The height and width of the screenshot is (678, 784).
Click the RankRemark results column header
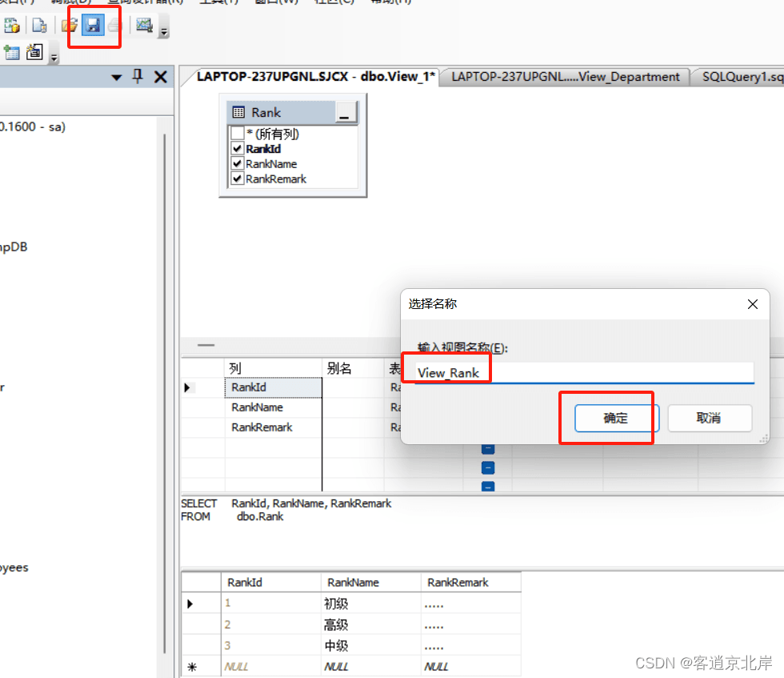pos(471,583)
